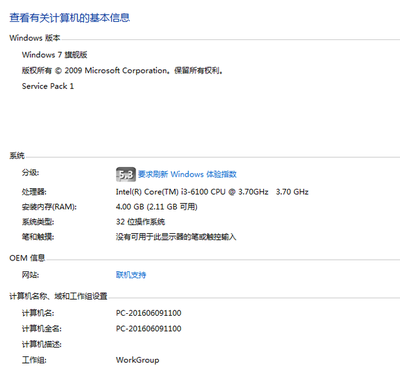This screenshot has width=400, height=377.
Task: Click the Intel Core i3-6100 processor value
Action: coord(212,192)
